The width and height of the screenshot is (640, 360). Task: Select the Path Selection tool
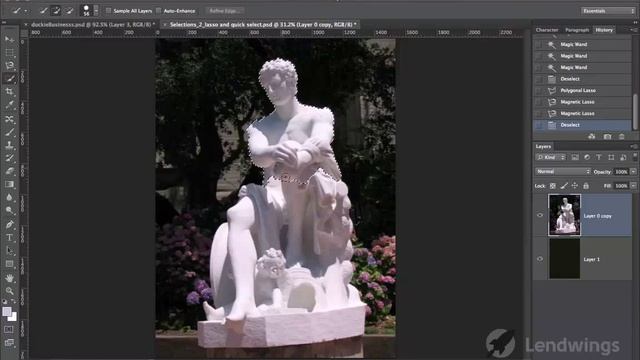pyautogui.click(x=9, y=251)
